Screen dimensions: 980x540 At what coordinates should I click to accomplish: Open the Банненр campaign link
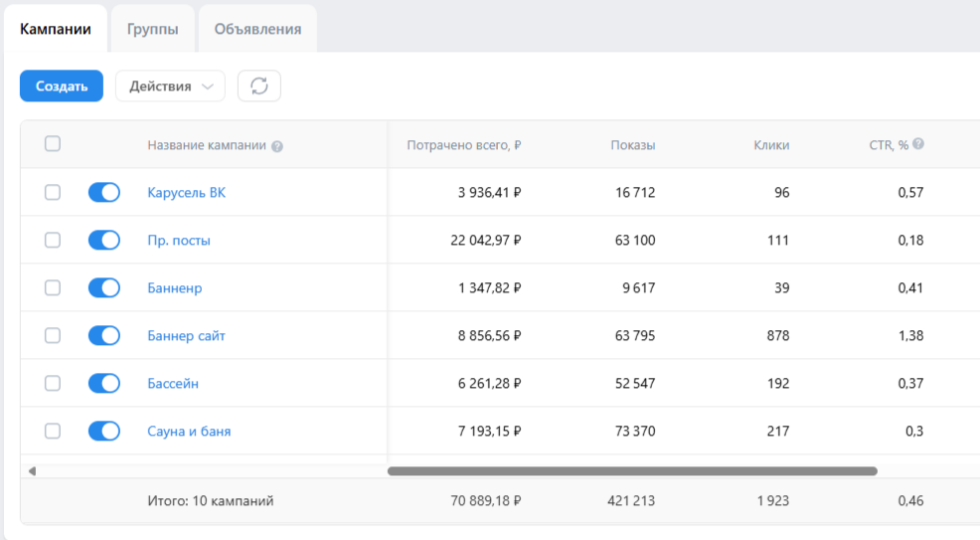[x=174, y=288]
